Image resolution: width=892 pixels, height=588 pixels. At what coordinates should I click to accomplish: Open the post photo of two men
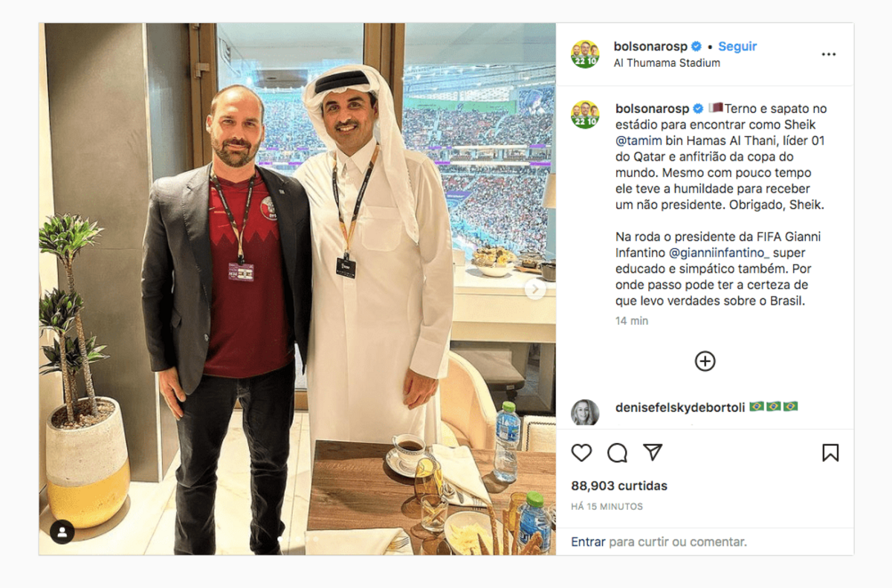point(297,289)
